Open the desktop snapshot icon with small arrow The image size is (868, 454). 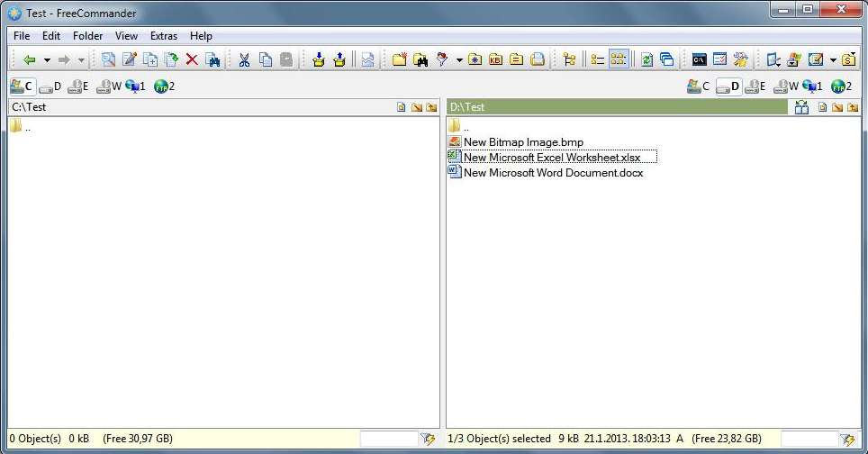tap(773, 59)
